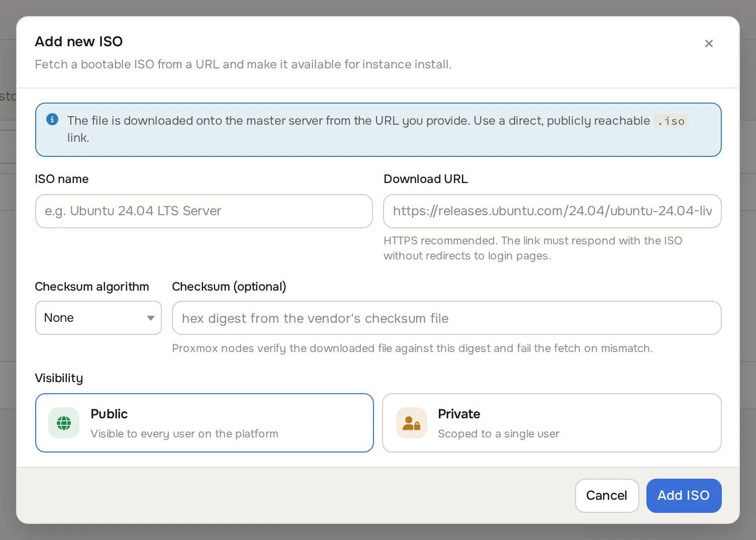Click the green globe icon for Public
This screenshot has height=540, width=756.
point(64,423)
